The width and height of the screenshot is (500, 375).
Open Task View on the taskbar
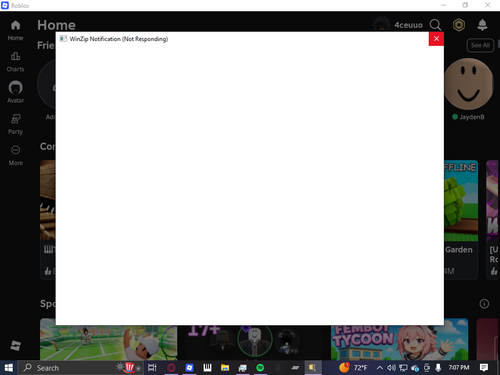(152, 368)
